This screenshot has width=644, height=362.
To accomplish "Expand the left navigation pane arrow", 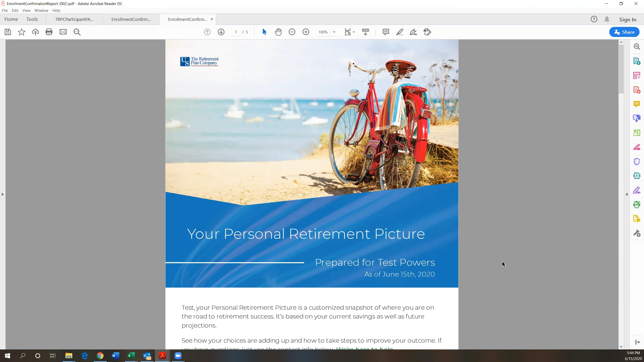I will pyautogui.click(x=3, y=194).
